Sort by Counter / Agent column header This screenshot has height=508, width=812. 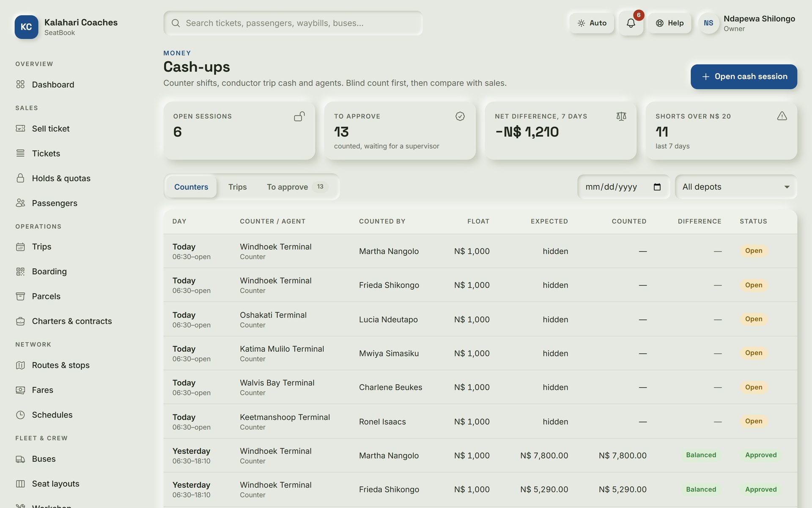click(272, 221)
